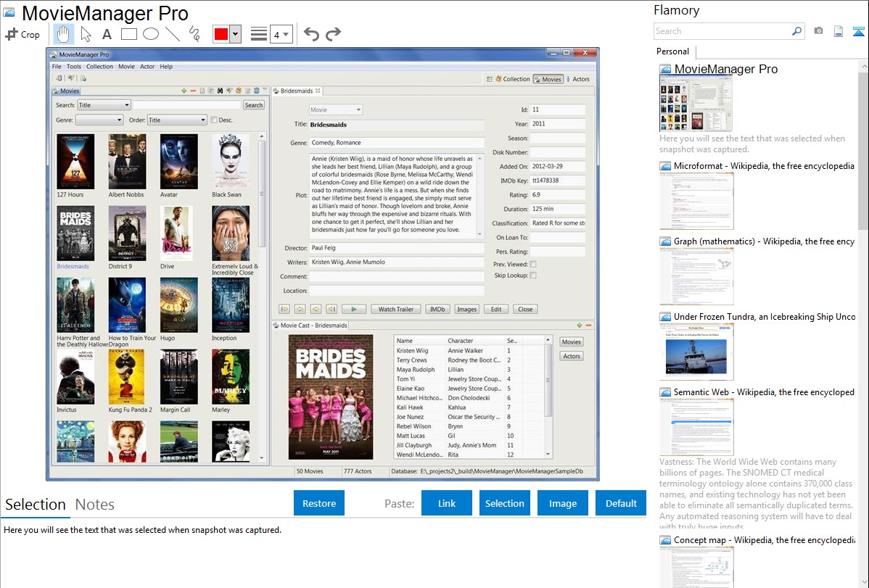Pick the rectangle shape tool

pos(129,34)
